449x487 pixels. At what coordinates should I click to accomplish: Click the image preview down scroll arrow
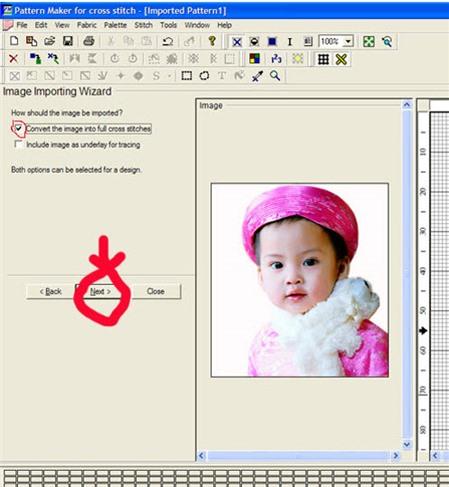407,444
